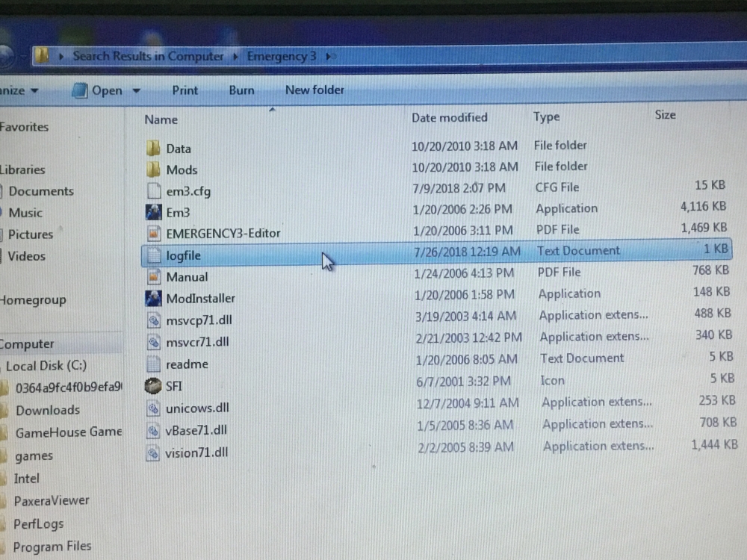This screenshot has height=560, width=747.
Task: Select the vision71.dll file icon
Action: [152, 452]
